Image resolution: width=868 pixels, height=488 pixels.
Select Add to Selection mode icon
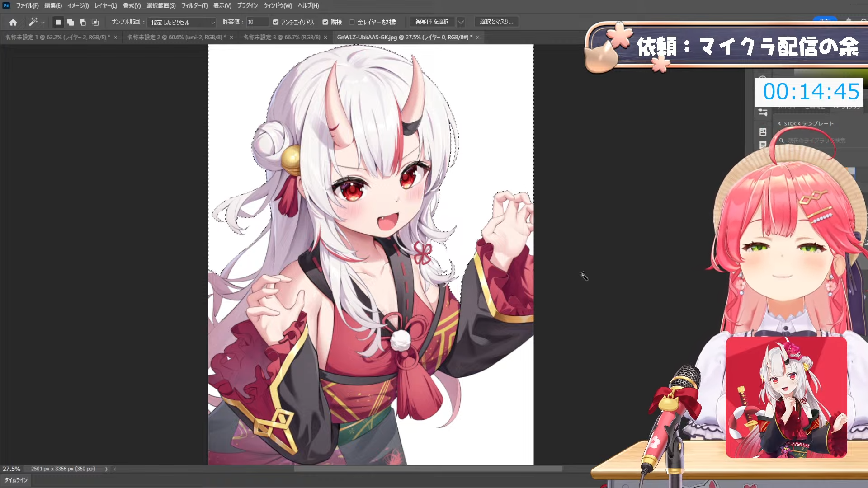point(70,22)
